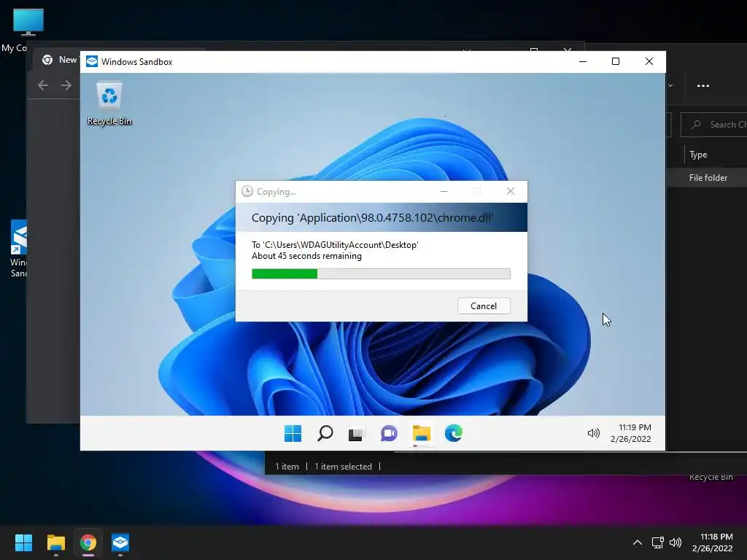
Task: Open the See more menu in File Explorer
Action: click(703, 86)
